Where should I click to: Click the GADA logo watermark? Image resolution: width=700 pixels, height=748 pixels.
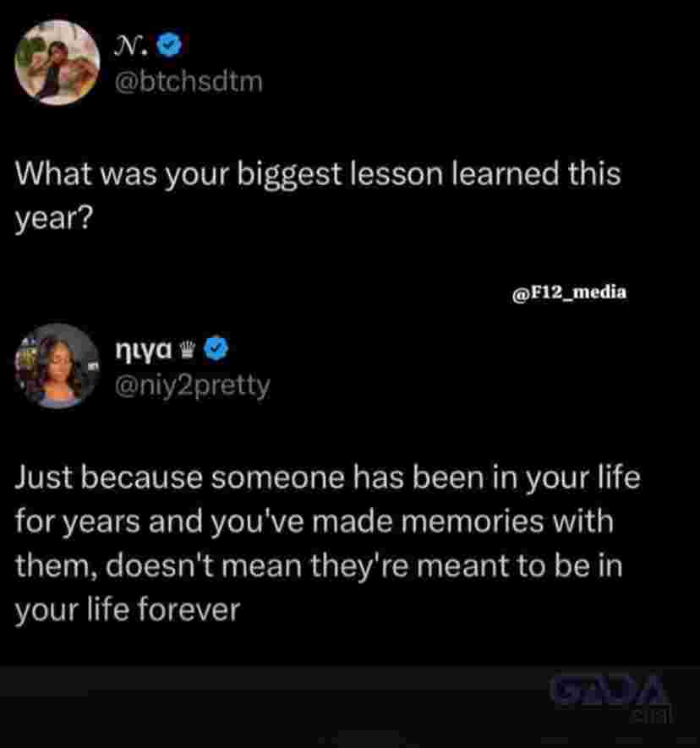(x=607, y=690)
